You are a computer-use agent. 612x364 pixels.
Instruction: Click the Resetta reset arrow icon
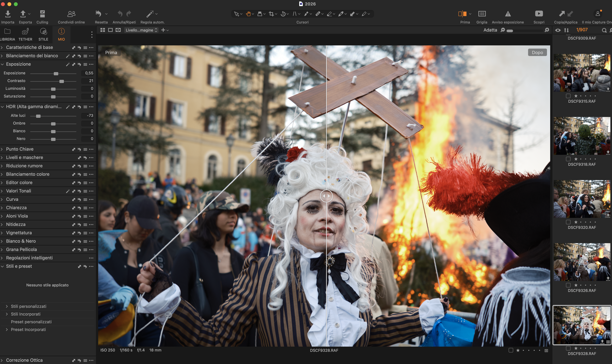[99, 14]
